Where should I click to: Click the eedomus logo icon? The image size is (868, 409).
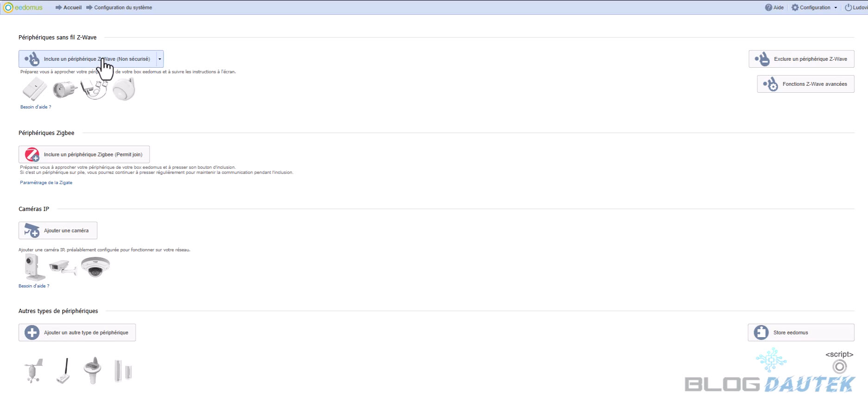tap(8, 7)
